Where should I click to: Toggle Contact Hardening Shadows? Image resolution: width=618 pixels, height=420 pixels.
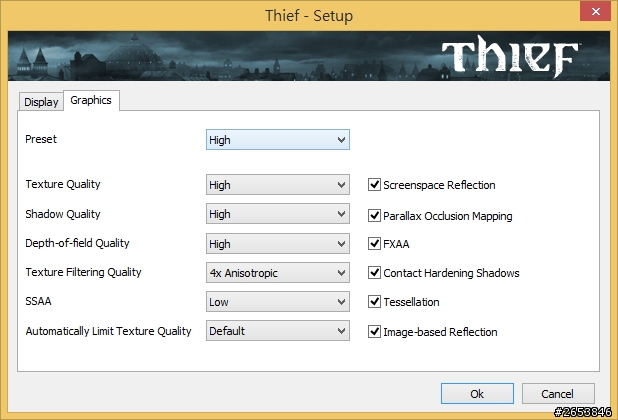point(374,273)
